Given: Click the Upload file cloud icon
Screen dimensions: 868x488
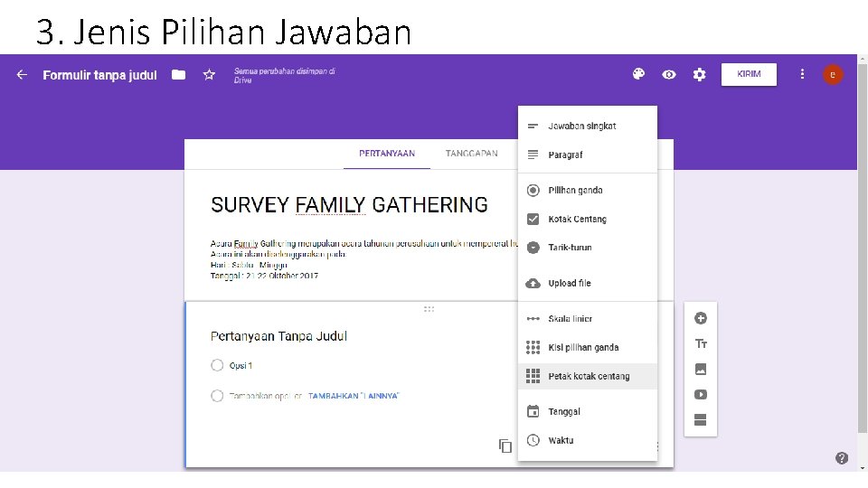Looking at the screenshot, I should pyautogui.click(x=533, y=283).
